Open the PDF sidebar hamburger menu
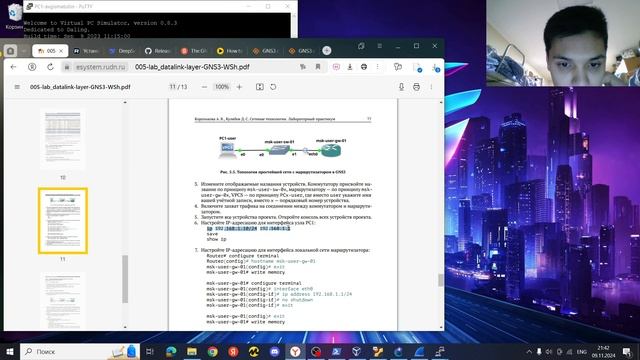This screenshot has height=360, width=640. point(17,87)
